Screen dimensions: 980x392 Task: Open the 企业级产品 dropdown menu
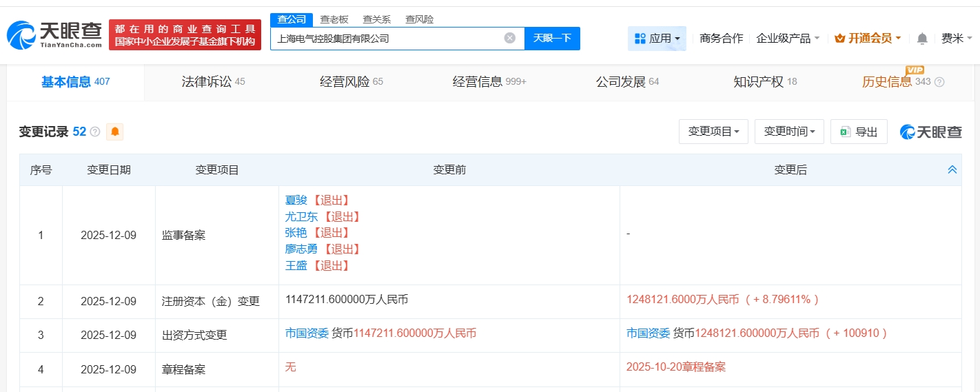[x=788, y=39]
